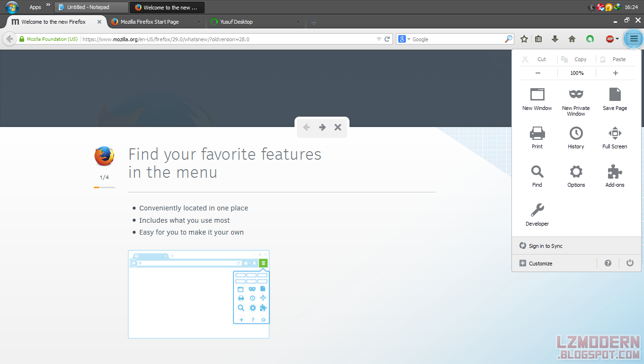Zoom in with the plus button
The height and width of the screenshot is (364, 644).
pyautogui.click(x=616, y=73)
